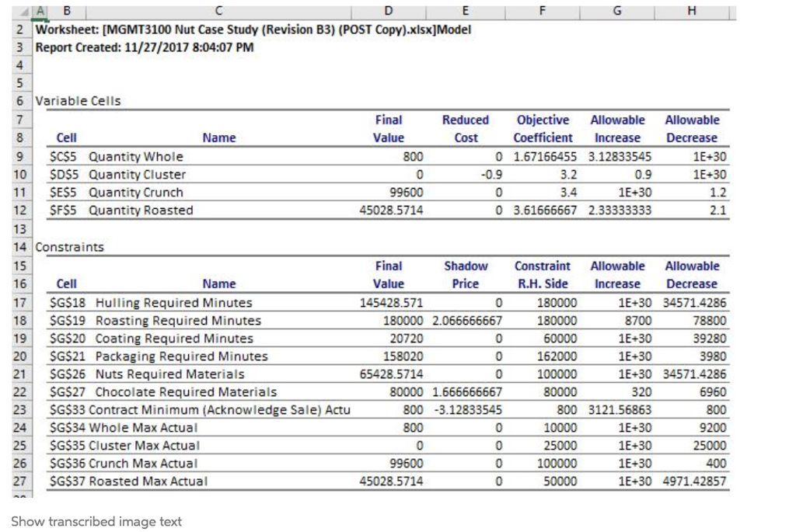Click "Chocolate Required Materials" constraint name
796x532 pixels.
(186, 391)
